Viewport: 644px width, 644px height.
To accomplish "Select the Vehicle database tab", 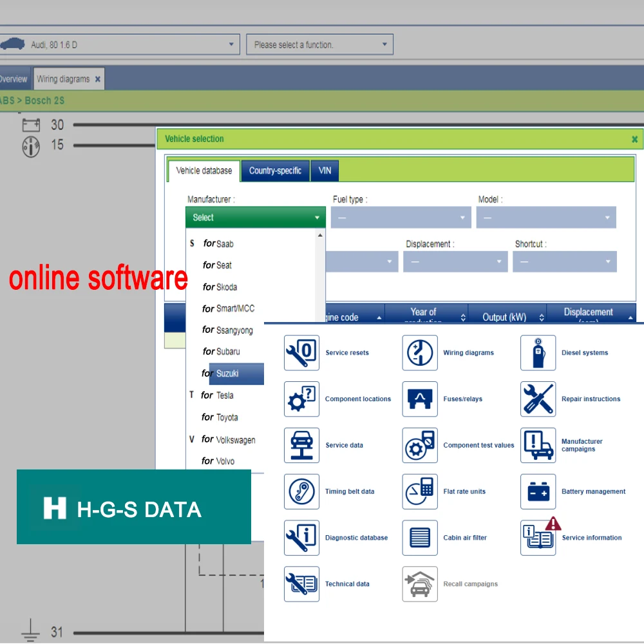I will (204, 171).
